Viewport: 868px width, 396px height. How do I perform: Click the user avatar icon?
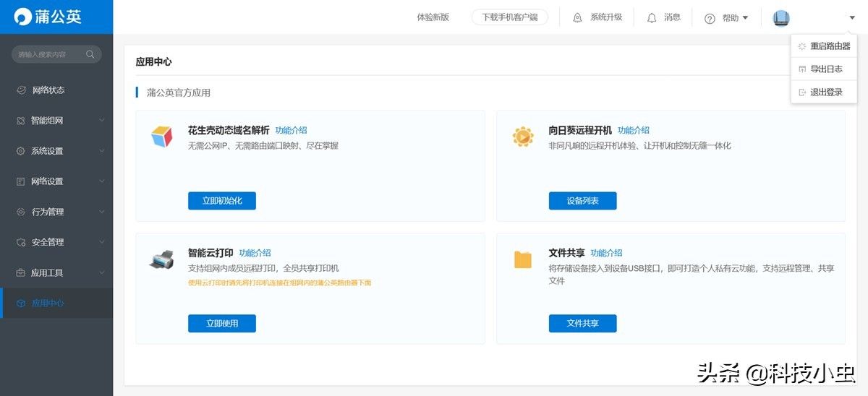(781, 18)
